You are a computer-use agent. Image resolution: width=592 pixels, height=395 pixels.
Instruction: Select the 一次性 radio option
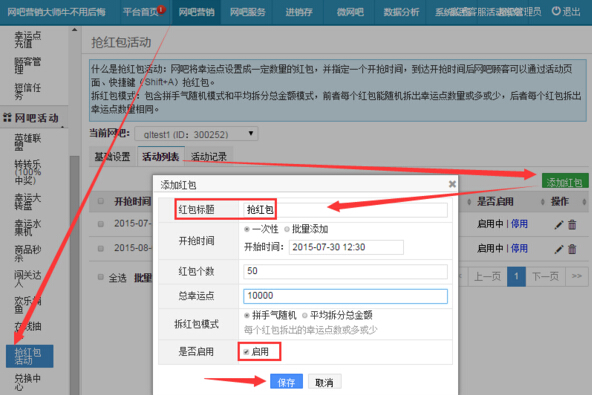(247, 229)
